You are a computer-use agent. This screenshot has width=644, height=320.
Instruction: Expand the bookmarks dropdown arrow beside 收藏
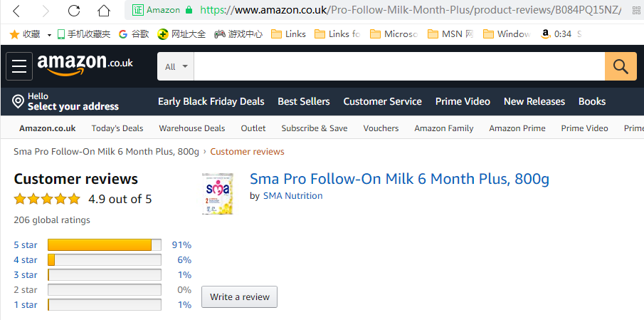tap(49, 34)
